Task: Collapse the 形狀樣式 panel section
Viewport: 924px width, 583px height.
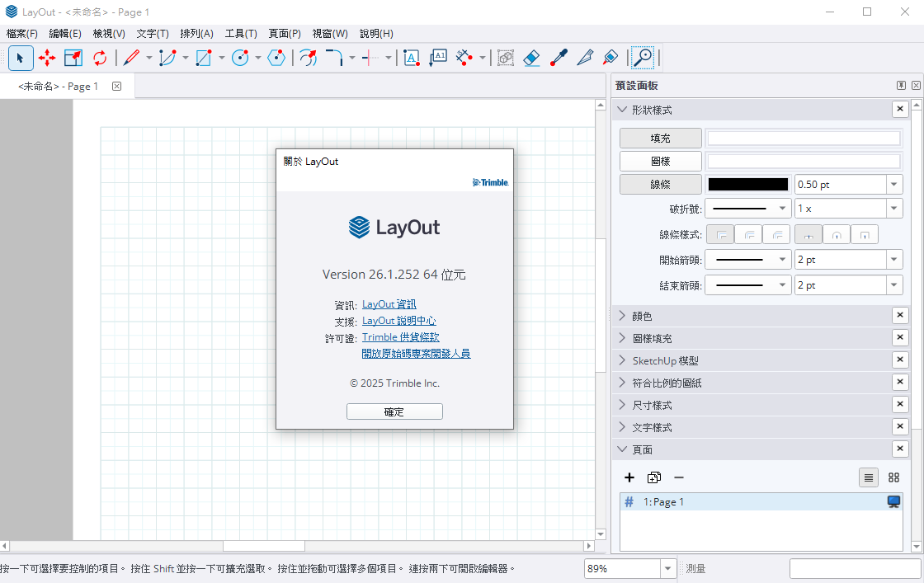Action: 622,110
